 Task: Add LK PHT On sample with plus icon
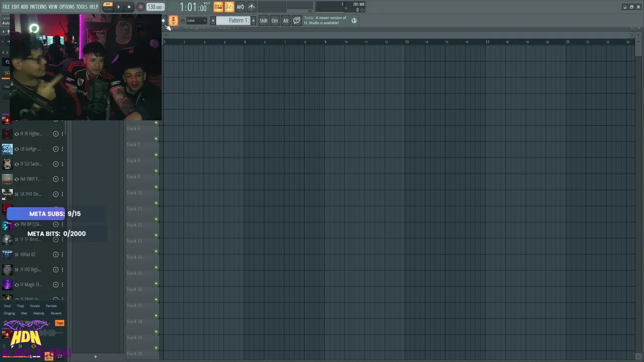pos(56,194)
